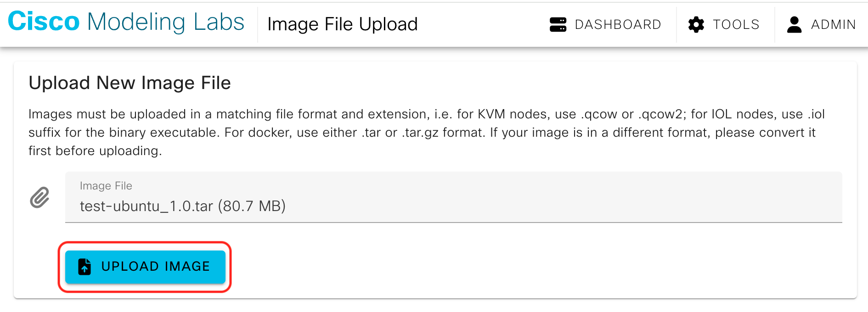Click the Admin person silhouette icon
The height and width of the screenshot is (312, 868).
[794, 24]
